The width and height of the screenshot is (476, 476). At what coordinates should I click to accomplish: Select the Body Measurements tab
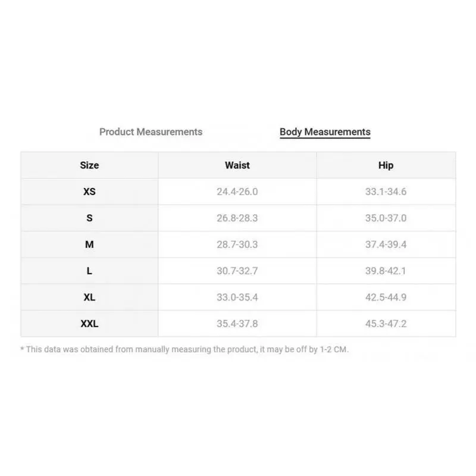(325, 132)
